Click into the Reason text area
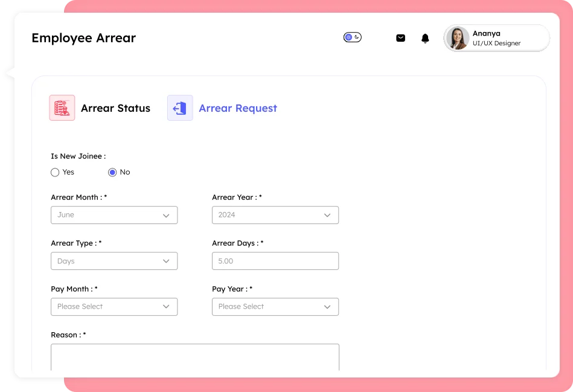Screen dimensions: 573x392 pos(194,358)
